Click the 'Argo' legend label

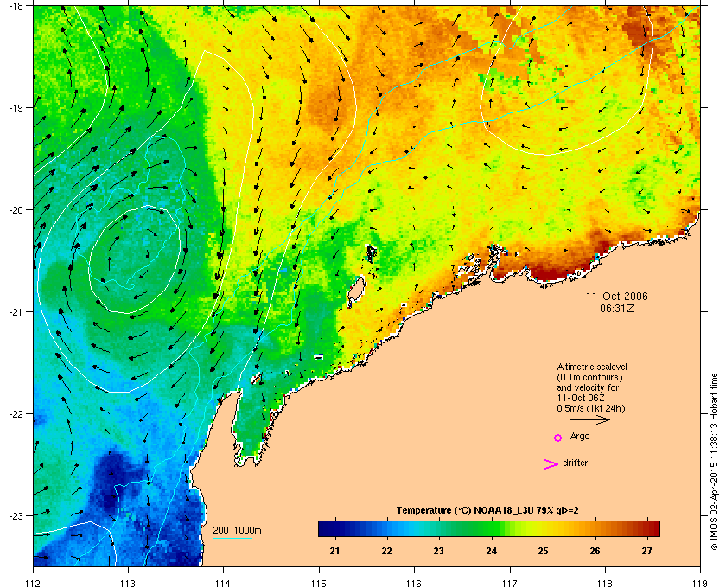tap(580, 437)
